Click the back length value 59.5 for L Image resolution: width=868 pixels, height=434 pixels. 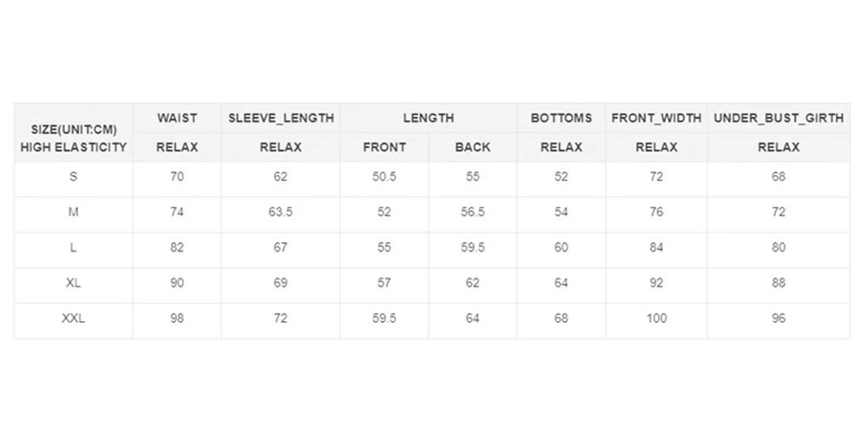click(472, 248)
